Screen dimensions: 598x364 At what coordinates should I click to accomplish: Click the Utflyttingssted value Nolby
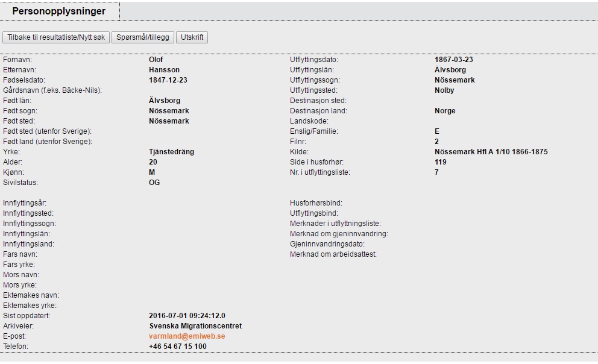point(444,90)
